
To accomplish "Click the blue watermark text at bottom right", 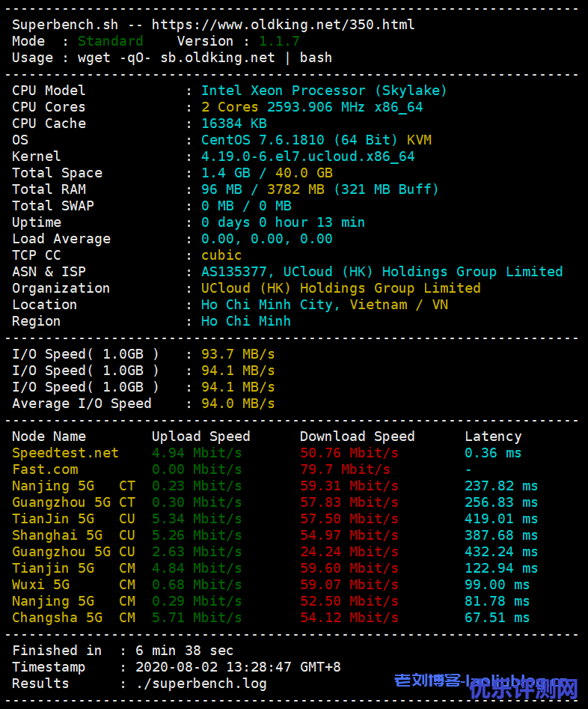I will (486, 683).
